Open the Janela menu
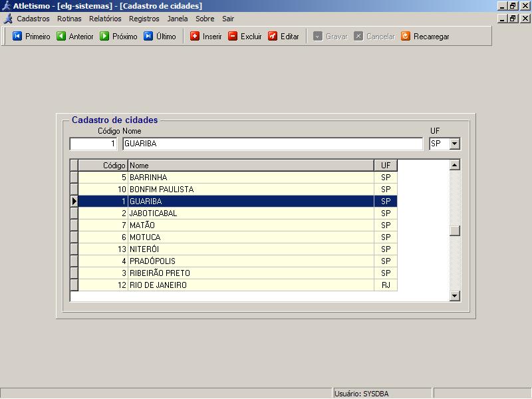 pyautogui.click(x=178, y=19)
